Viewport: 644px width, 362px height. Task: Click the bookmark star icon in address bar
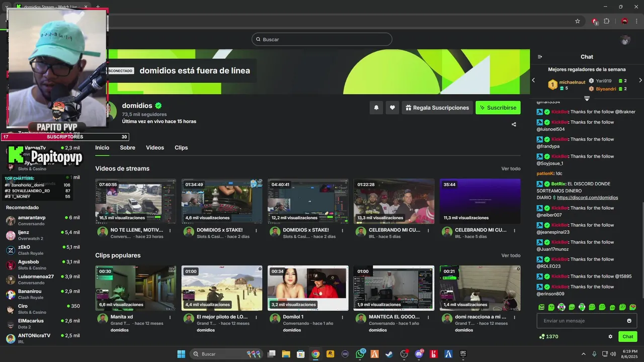point(578,21)
